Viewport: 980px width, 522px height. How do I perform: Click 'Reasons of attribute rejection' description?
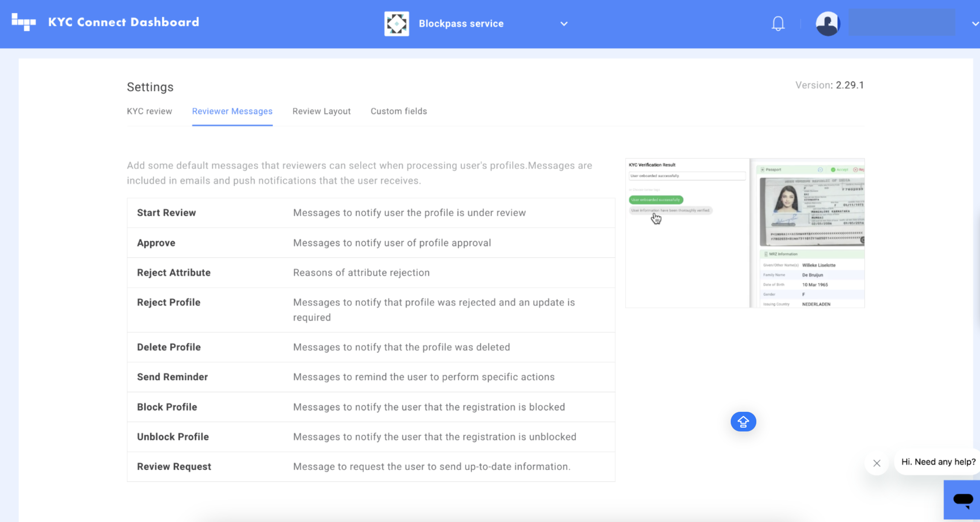[x=361, y=273]
